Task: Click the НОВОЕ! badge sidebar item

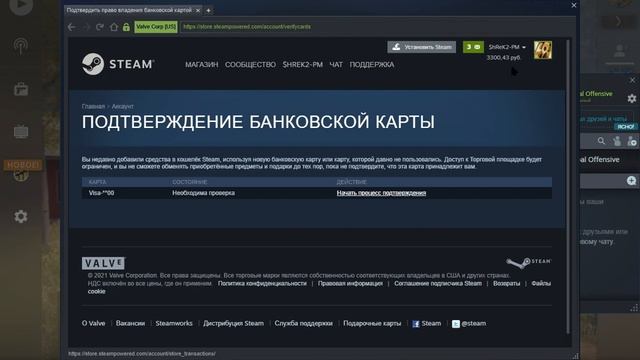Action: tap(23, 165)
